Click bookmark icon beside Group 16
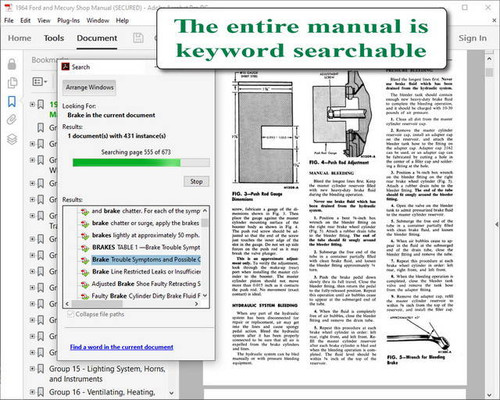 [x=41, y=392]
